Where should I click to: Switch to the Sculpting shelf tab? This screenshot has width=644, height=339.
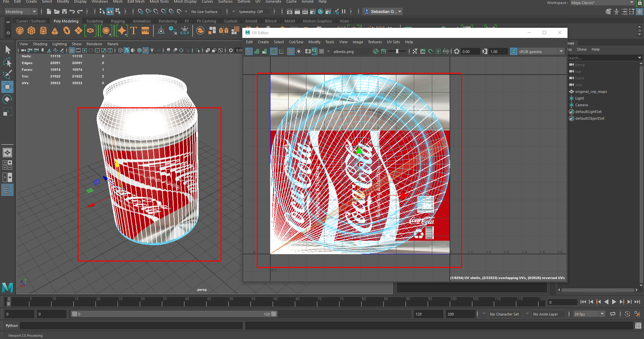point(95,21)
